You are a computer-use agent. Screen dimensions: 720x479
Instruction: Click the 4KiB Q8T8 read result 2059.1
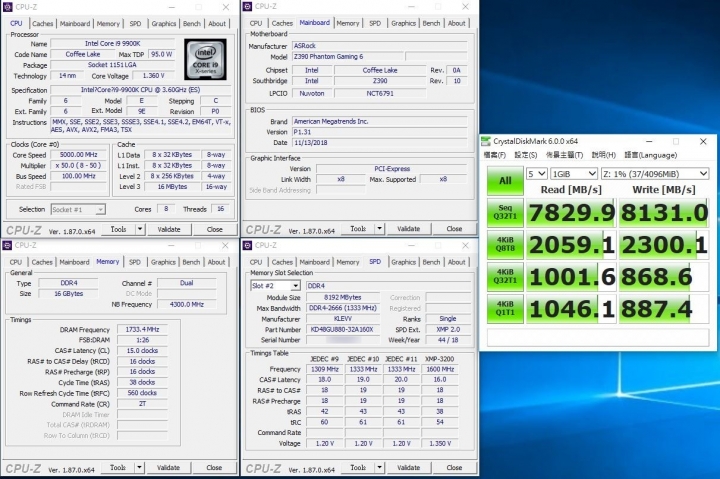pyautogui.click(x=571, y=245)
